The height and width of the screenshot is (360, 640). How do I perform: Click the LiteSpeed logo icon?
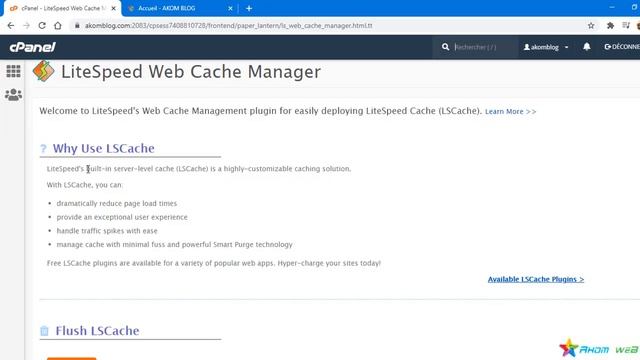[x=43, y=71]
